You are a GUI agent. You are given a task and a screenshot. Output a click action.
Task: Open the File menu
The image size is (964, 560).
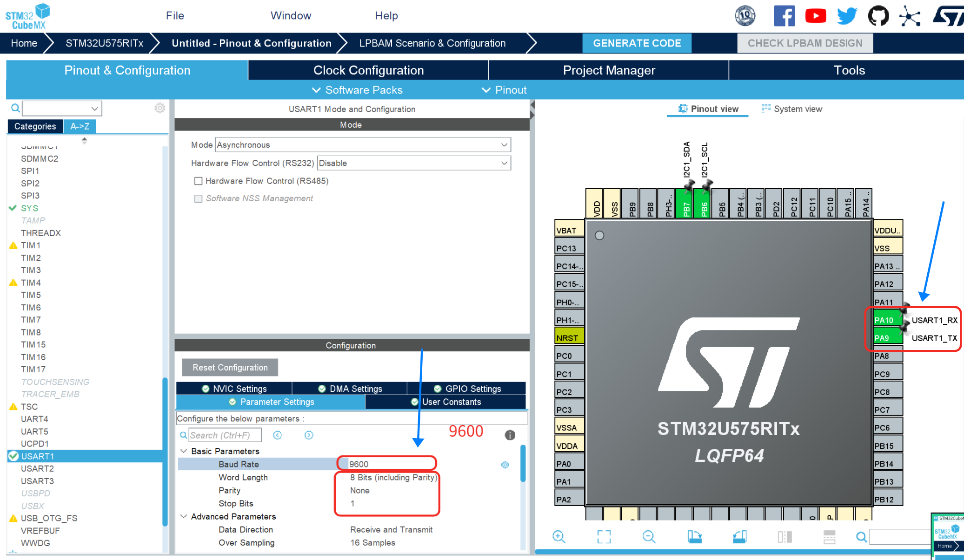pos(175,15)
